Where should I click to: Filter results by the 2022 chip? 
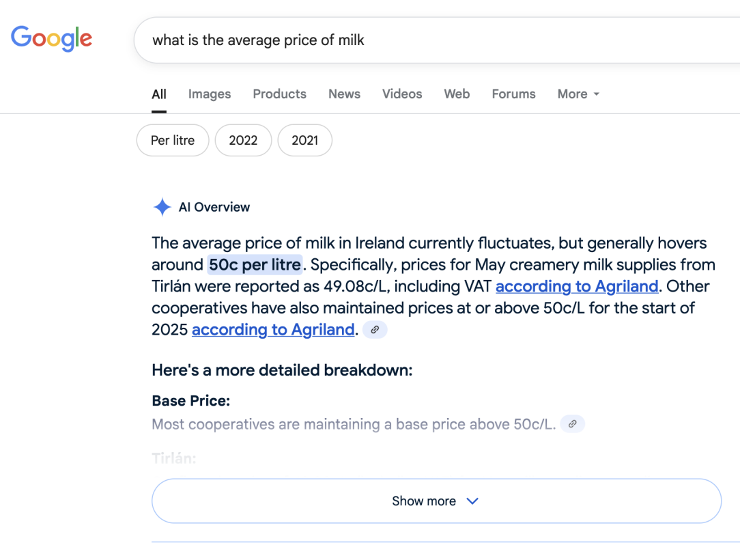pos(243,141)
